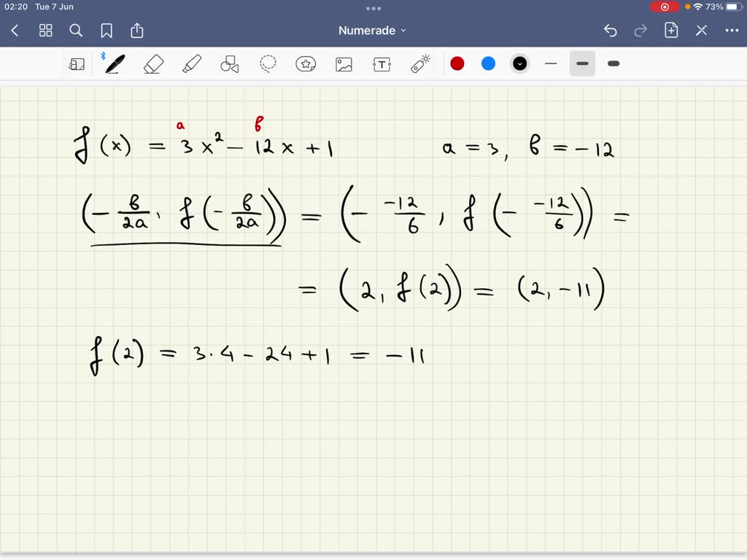The image size is (747, 560).
Task: Select the thinnest stroke width
Action: (551, 64)
